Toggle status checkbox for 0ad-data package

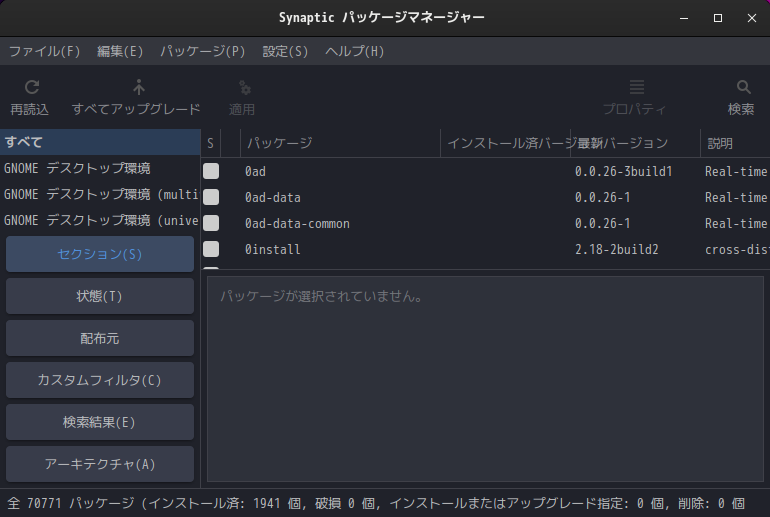click(211, 197)
